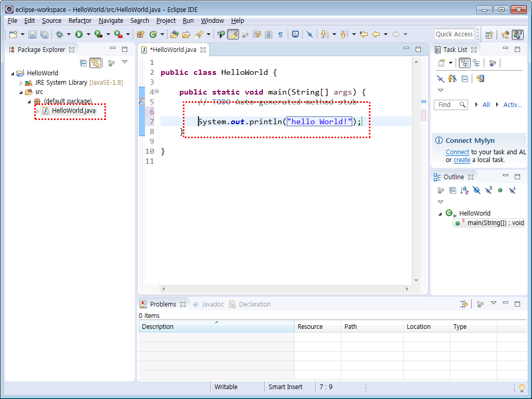532x399 pixels.
Task: Switch to the Javadoc tab
Action: click(208, 304)
